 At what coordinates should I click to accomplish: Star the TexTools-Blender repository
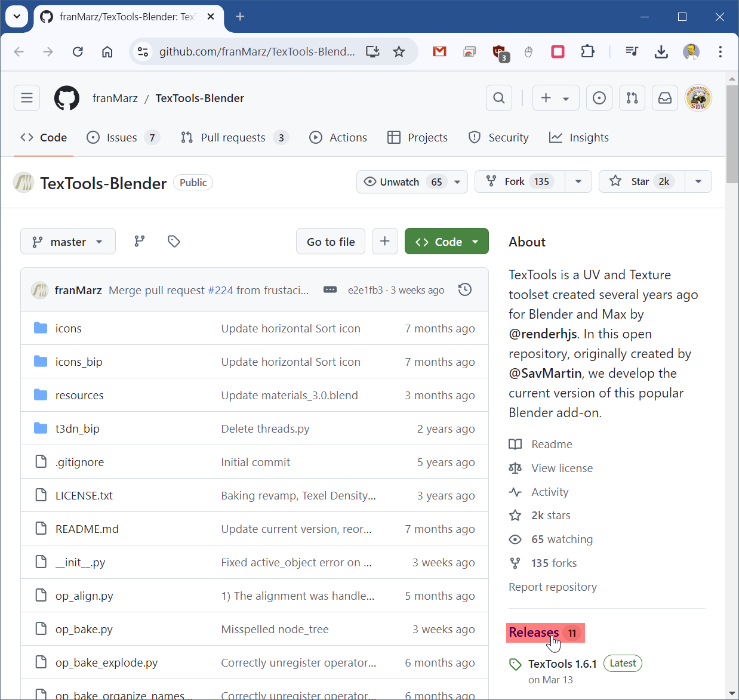[x=642, y=181]
